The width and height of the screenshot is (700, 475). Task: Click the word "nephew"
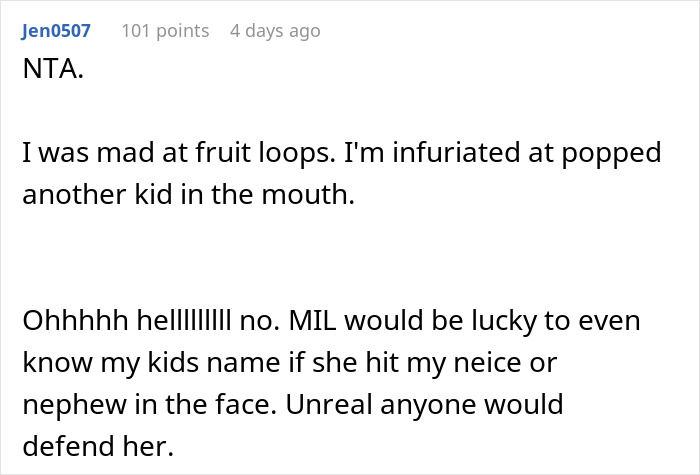(70, 404)
